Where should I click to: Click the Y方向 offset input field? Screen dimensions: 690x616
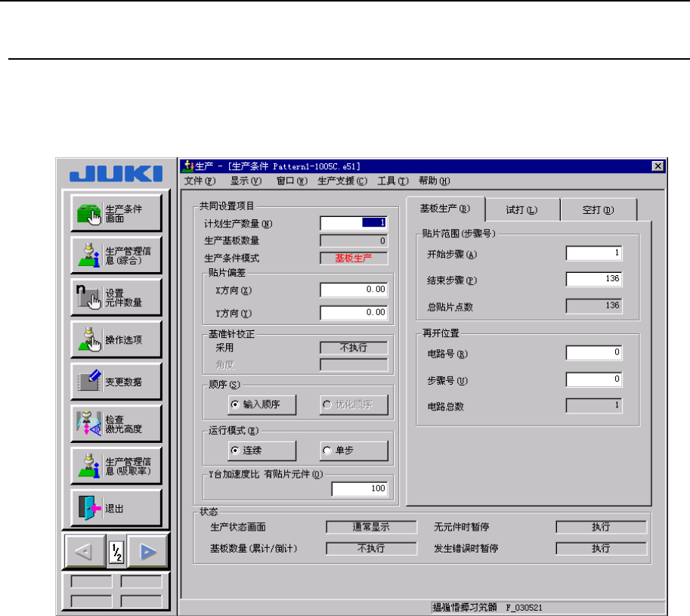pos(354,312)
